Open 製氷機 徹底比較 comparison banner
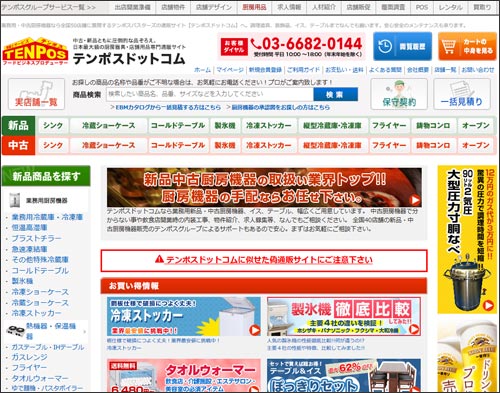Viewport: 500px width, 393px height. tap(344, 316)
